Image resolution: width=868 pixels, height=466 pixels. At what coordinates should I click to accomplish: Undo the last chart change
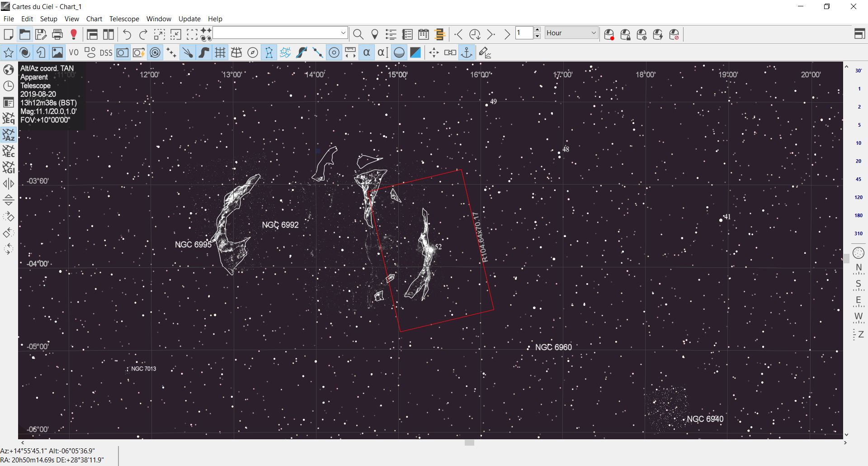(127, 34)
